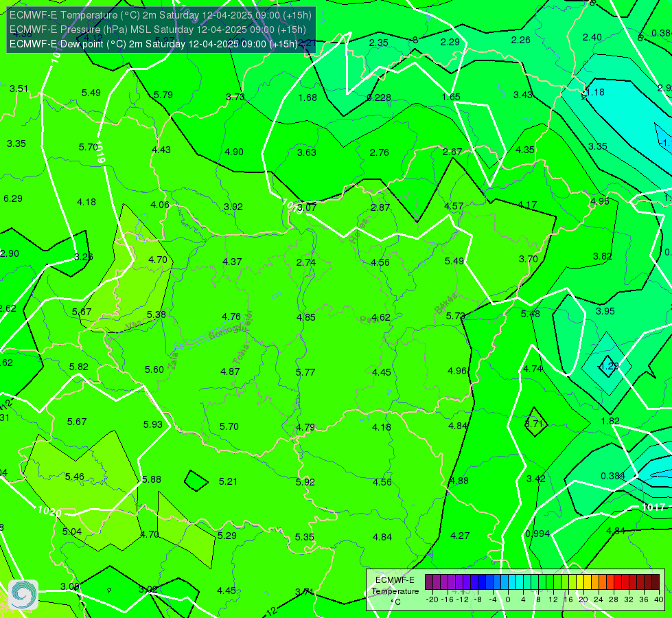The image size is (672, 618).
Task: Click the 5.82 grid value
Action: [x=79, y=367]
